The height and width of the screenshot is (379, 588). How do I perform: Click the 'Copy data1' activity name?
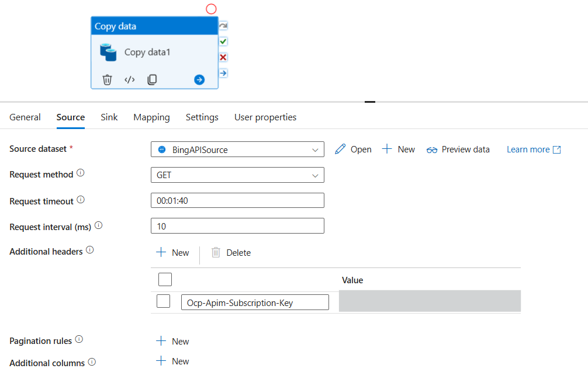click(147, 52)
